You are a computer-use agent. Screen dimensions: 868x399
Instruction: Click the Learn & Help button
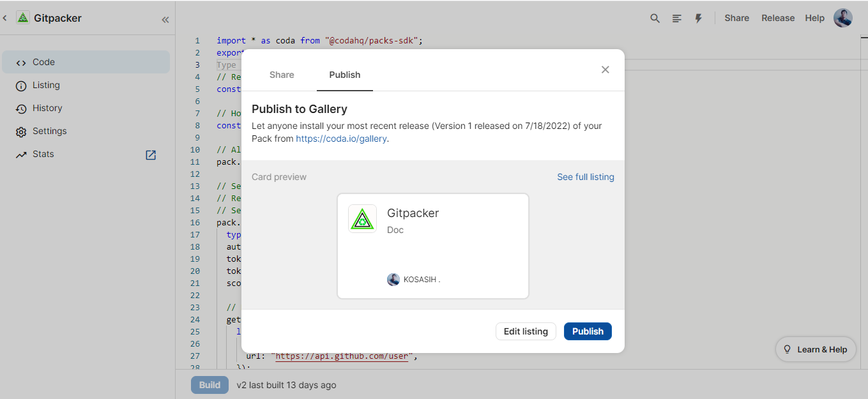point(816,349)
